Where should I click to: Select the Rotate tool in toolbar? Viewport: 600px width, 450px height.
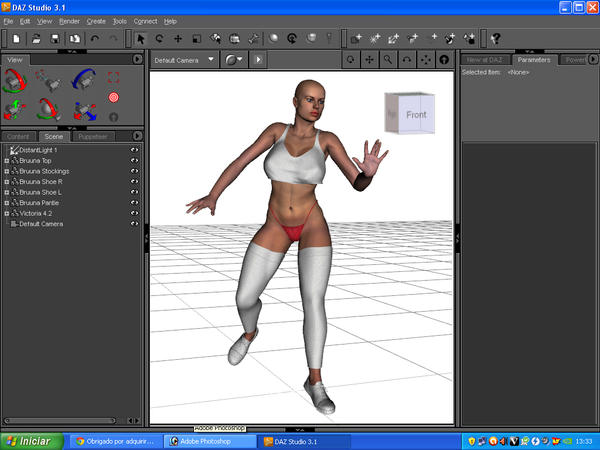[x=160, y=39]
